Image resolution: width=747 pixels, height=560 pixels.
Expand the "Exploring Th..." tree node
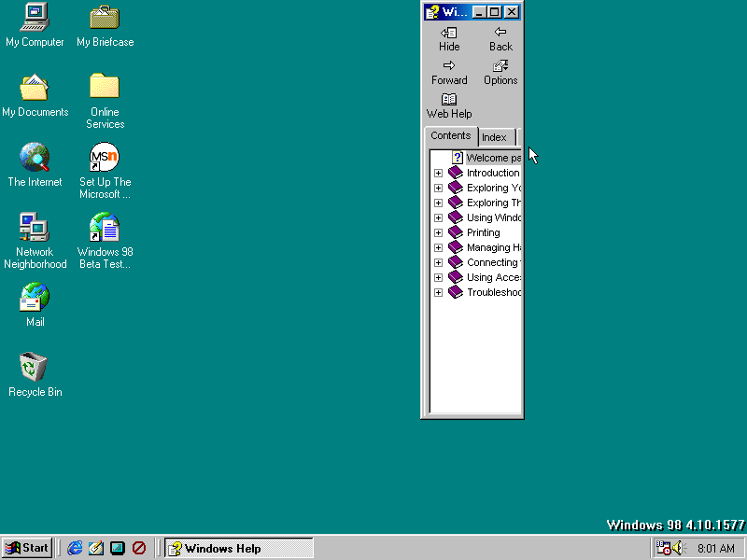pos(438,203)
